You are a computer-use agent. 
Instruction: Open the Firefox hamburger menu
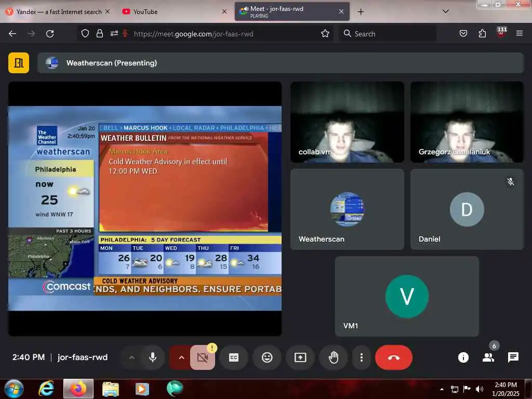520,33
